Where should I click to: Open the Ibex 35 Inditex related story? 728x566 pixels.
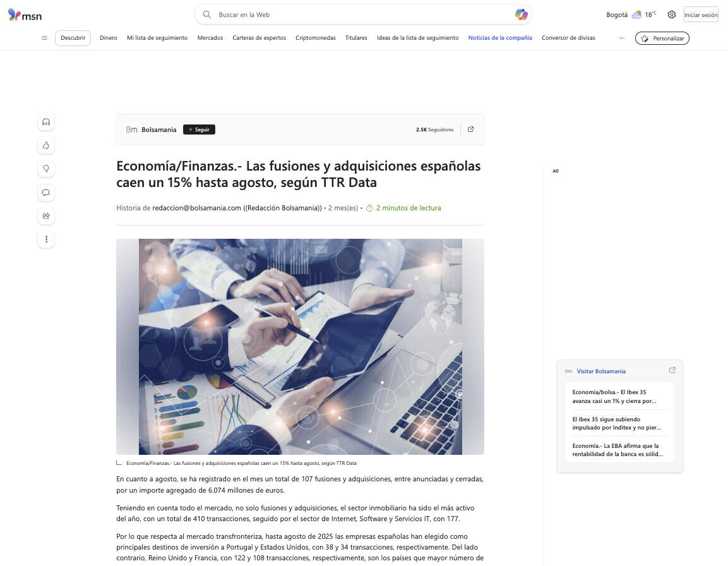pyautogui.click(x=617, y=423)
